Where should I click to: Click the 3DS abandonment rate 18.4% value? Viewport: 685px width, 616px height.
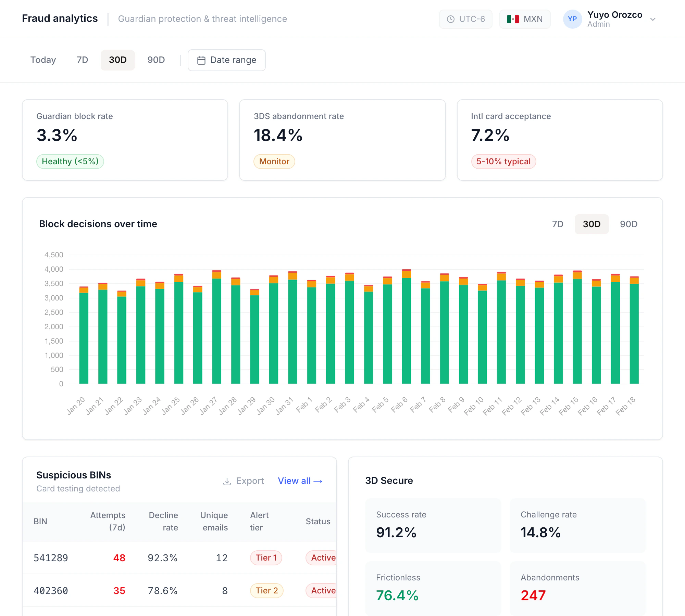click(x=278, y=135)
